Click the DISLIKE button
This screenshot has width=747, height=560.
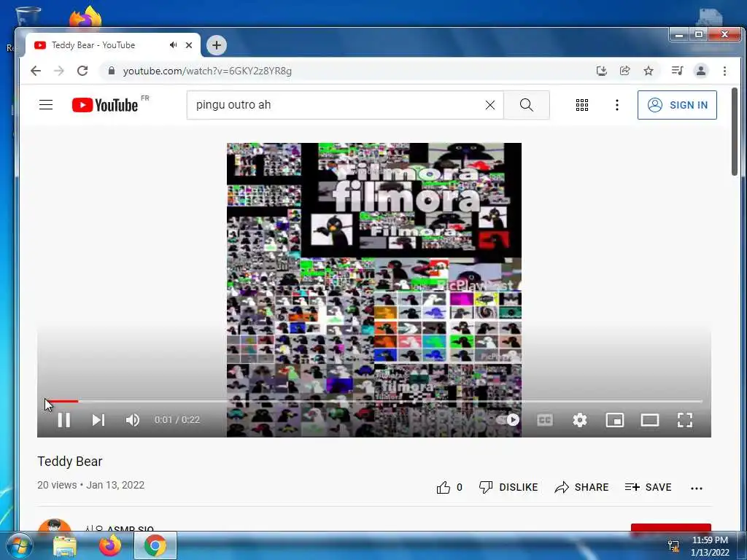508,487
